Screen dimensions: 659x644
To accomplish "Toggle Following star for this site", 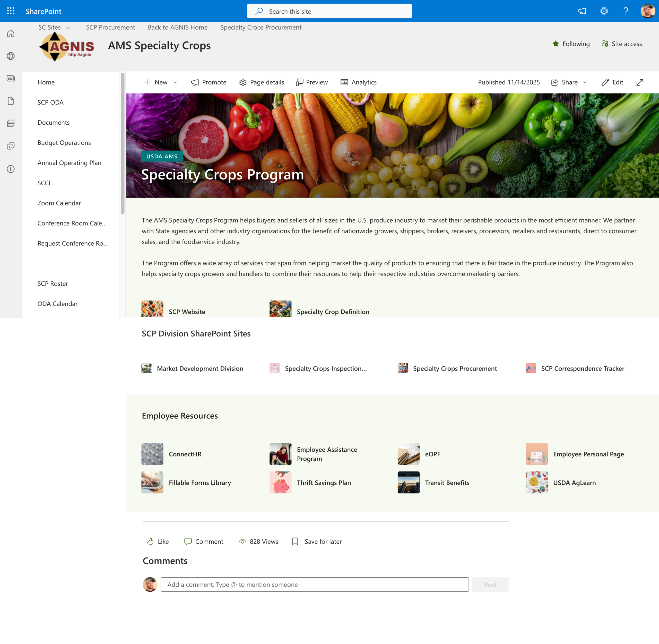I will [x=571, y=44].
